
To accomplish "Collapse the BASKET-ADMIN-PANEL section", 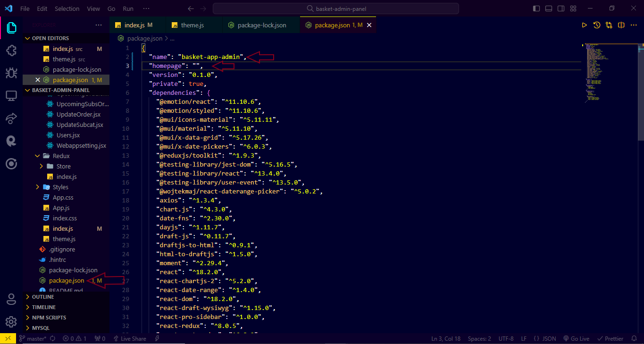I will [x=66, y=90].
